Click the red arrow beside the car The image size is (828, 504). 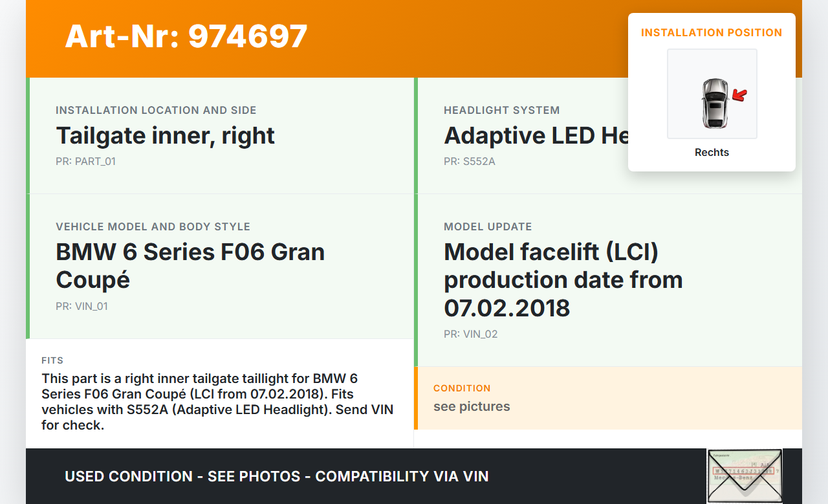[x=739, y=96]
